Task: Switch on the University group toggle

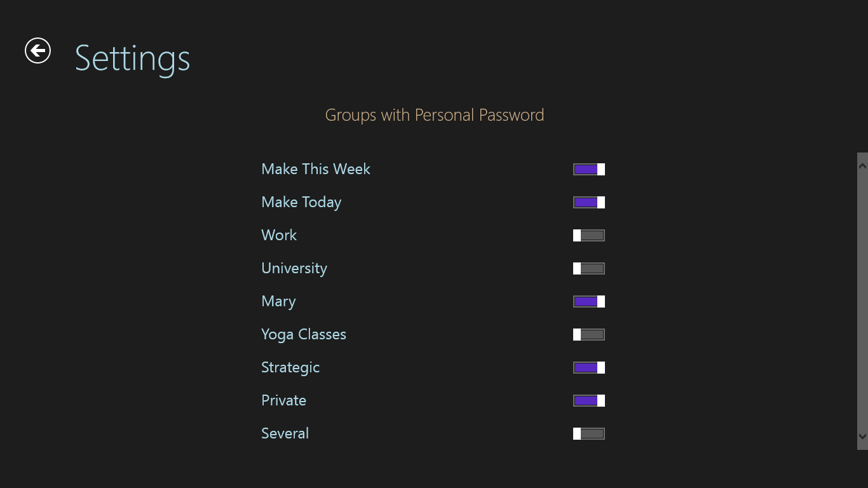Action: pos(589,268)
